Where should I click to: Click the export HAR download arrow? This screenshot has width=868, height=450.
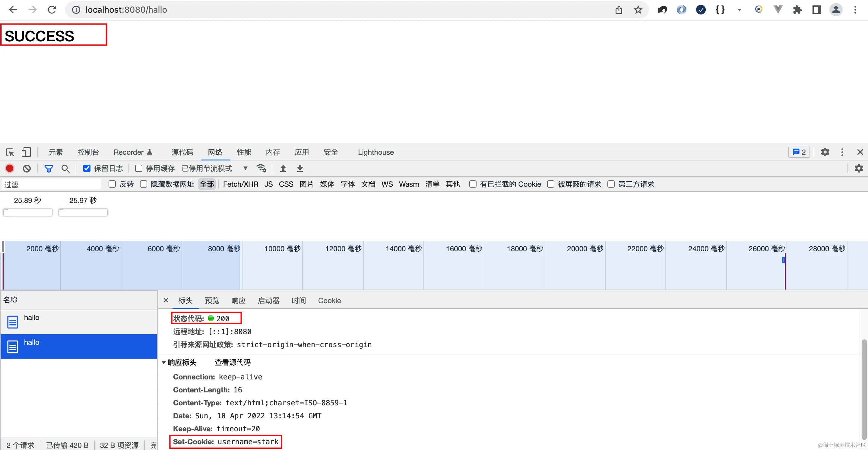click(300, 168)
